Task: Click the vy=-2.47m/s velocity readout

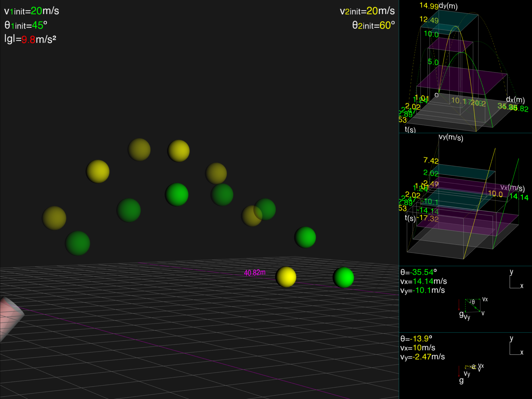Action: [x=422, y=357]
